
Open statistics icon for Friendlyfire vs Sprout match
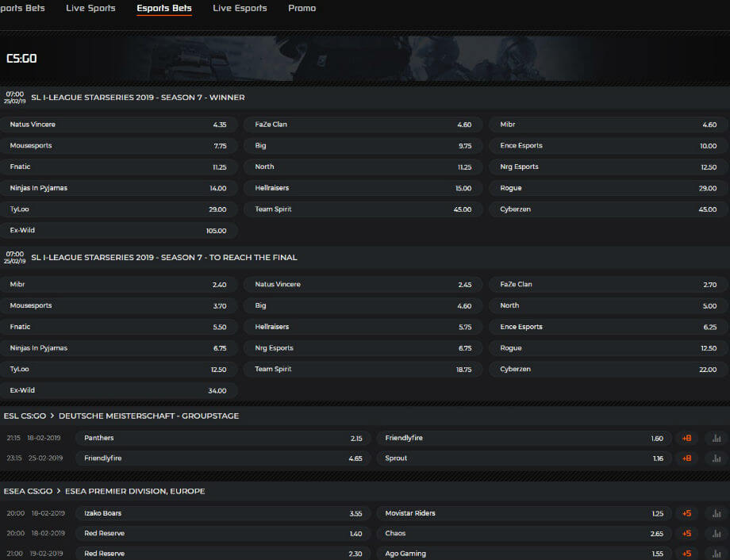(717, 458)
